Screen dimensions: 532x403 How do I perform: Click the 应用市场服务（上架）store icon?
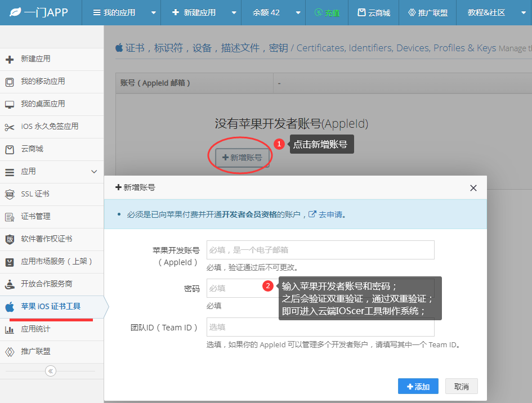point(10,262)
